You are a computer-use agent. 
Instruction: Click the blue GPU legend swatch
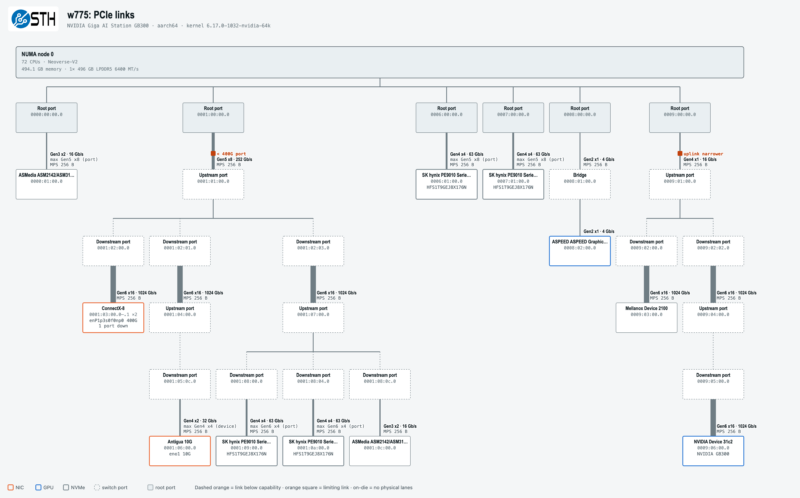[38, 487]
